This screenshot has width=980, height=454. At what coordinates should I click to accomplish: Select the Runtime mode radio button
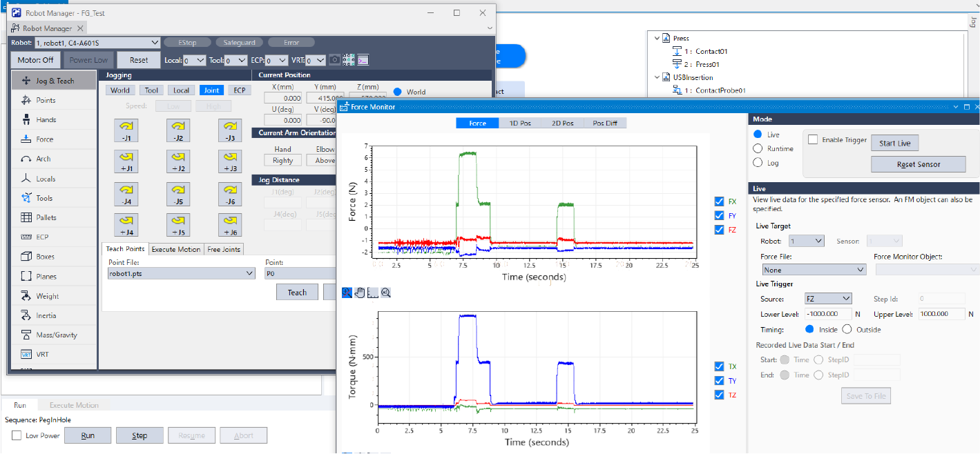pyautogui.click(x=758, y=148)
